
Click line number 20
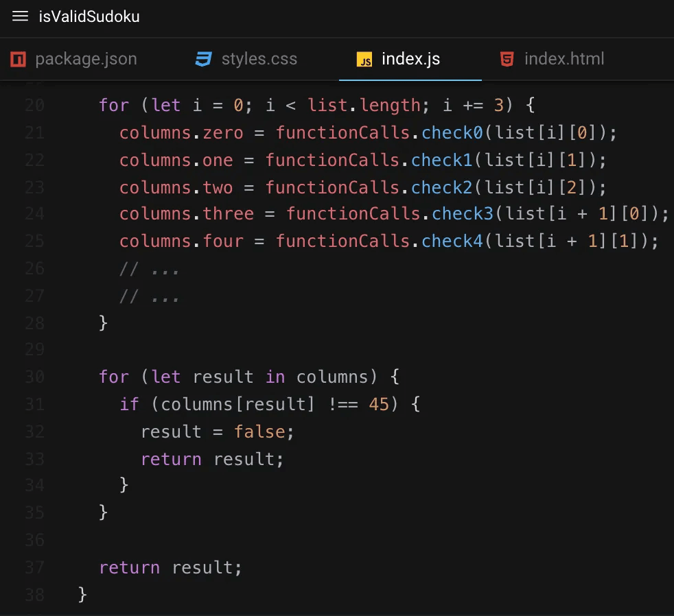pyautogui.click(x=34, y=105)
